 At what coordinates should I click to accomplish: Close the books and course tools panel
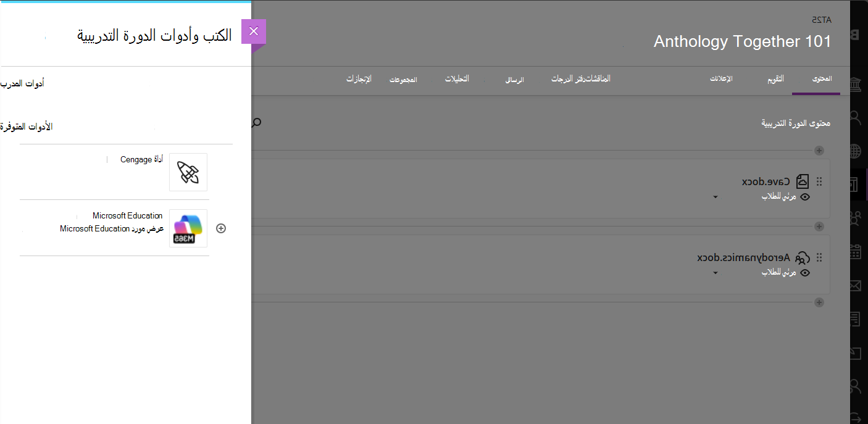(254, 31)
